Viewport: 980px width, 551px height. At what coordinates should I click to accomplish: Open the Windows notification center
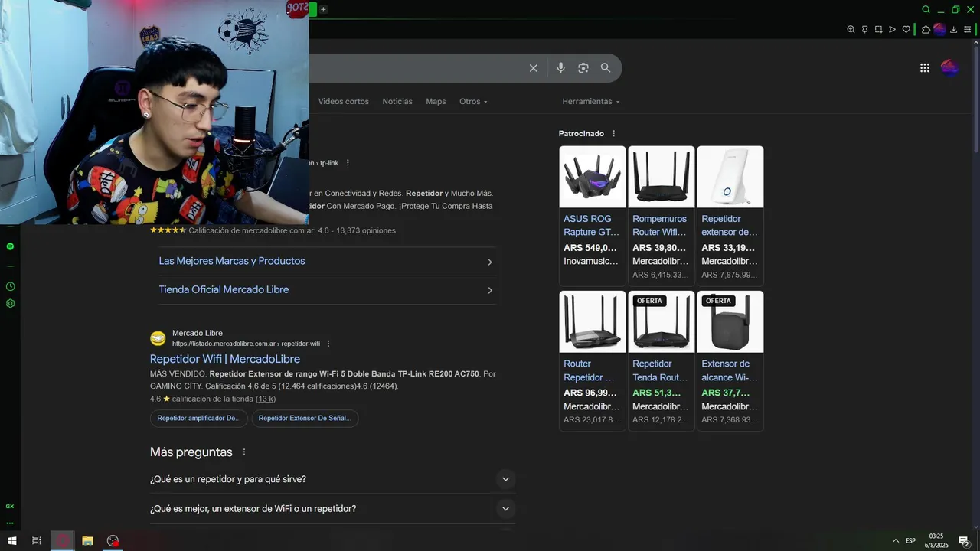(965, 541)
